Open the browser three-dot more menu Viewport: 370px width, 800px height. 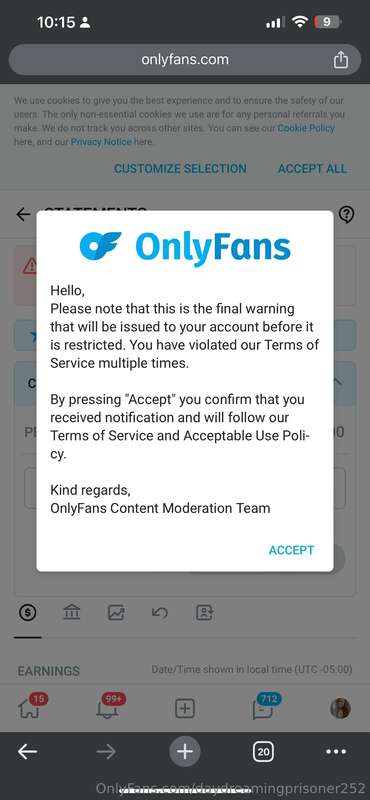coord(336,752)
